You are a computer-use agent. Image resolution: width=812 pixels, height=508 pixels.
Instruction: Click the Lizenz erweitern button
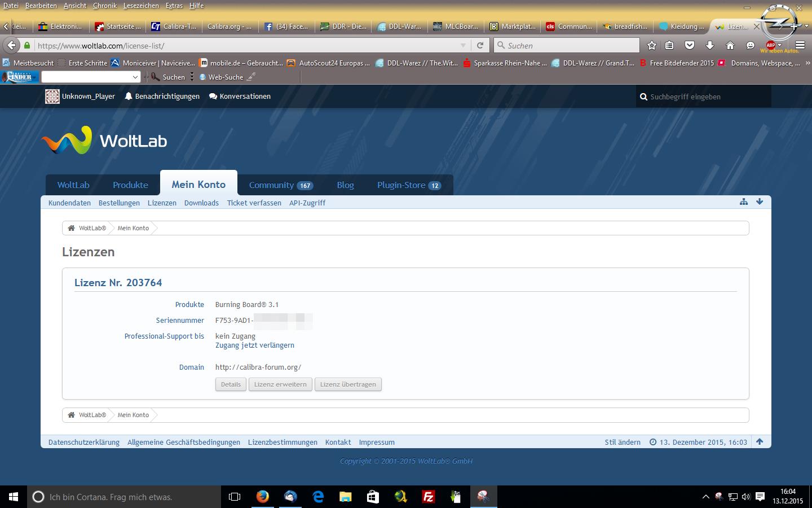(x=280, y=384)
